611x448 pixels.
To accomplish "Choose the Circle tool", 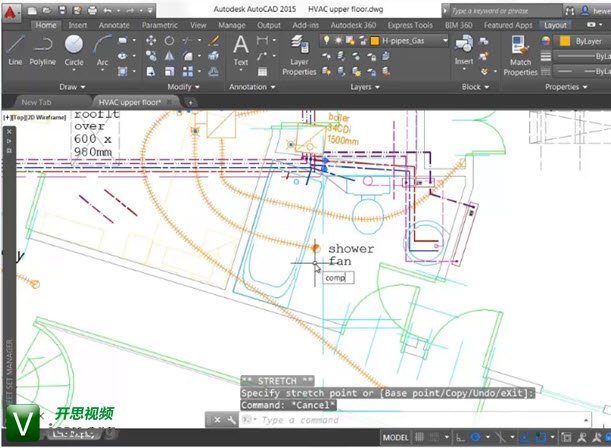I will (x=74, y=47).
